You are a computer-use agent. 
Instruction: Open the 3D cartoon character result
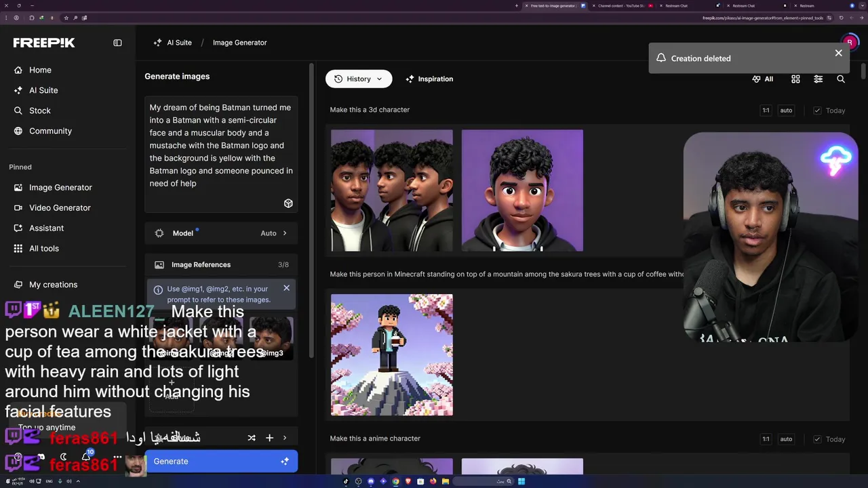[x=522, y=190]
